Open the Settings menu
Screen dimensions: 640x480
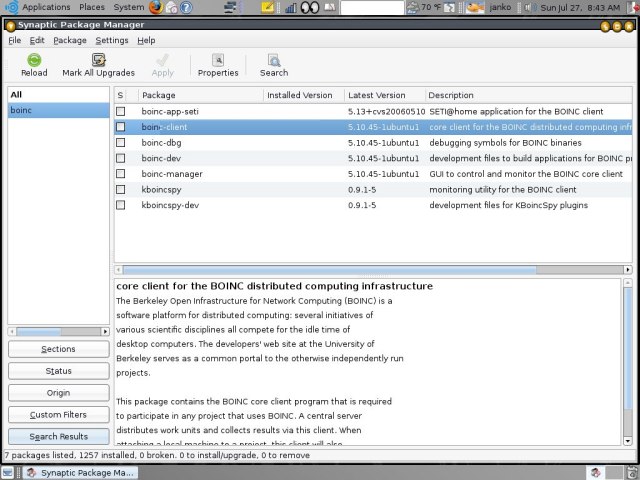tap(112, 40)
